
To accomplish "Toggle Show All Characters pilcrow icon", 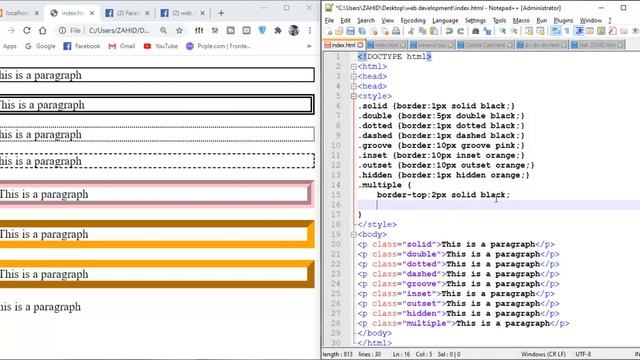I will (x=567, y=31).
